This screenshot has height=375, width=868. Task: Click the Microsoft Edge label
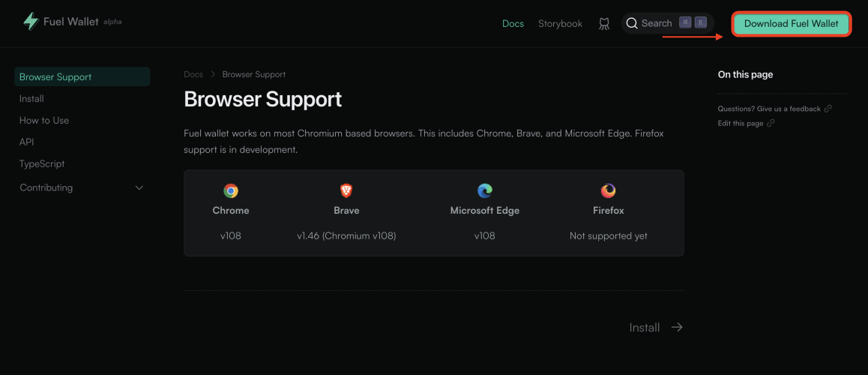coord(485,211)
